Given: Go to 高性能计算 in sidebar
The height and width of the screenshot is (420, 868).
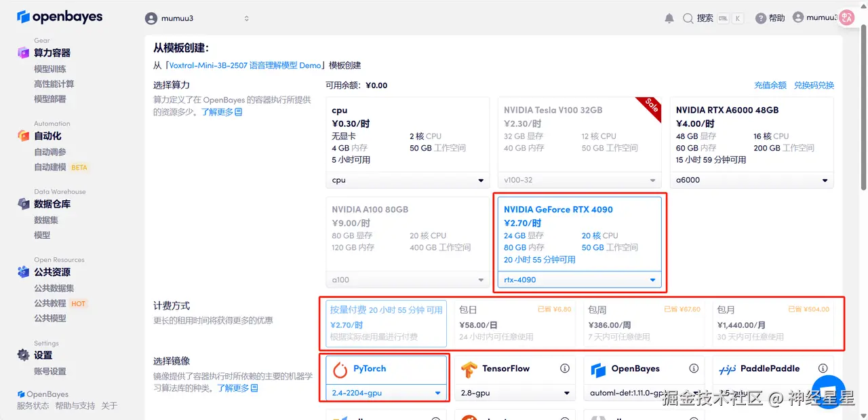Looking at the screenshot, I should pos(54,84).
